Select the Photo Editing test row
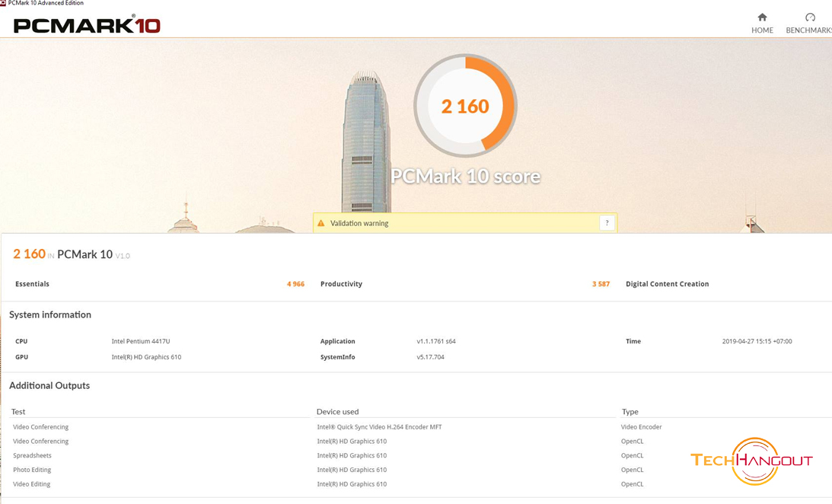The image size is (832, 504). 32,470
